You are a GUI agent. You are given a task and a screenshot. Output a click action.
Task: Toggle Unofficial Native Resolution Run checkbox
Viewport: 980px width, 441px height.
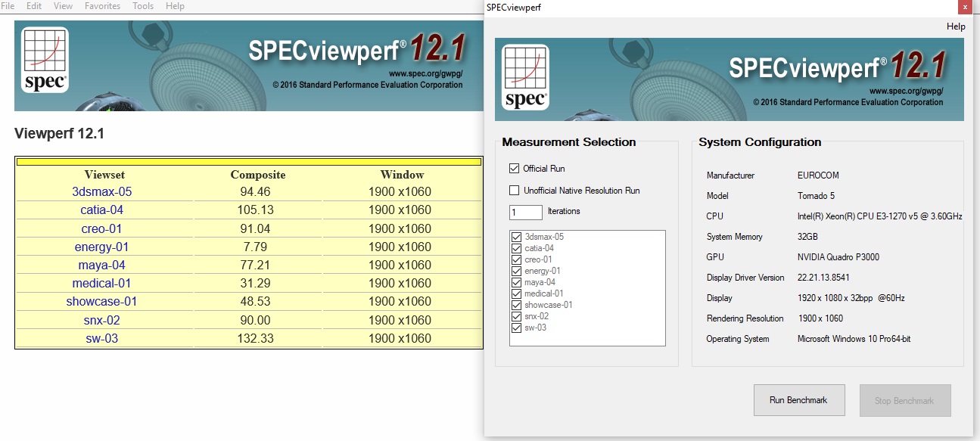click(515, 191)
